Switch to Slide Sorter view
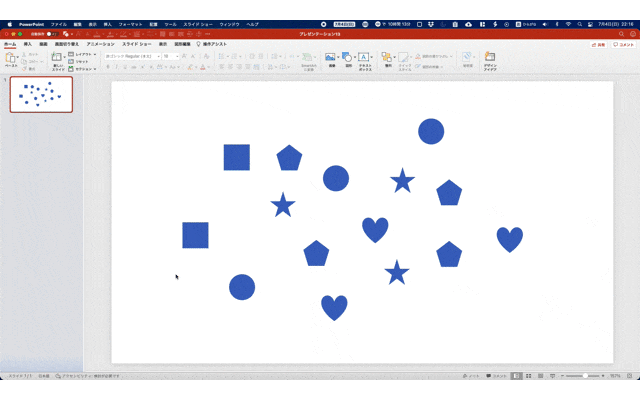 point(529,376)
